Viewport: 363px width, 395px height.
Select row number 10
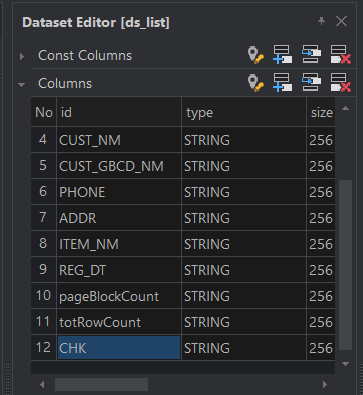click(44, 296)
